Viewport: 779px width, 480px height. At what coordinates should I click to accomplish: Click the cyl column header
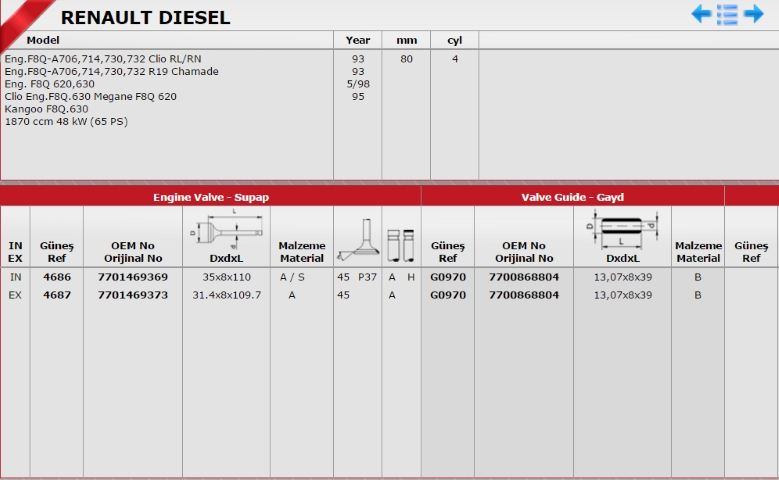(x=455, y=40)
